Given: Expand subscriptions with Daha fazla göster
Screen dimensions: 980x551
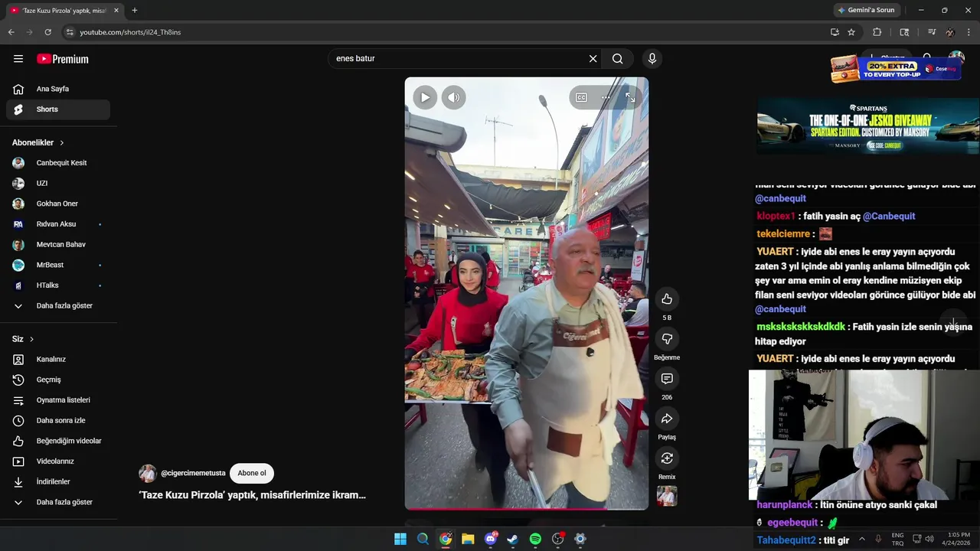Looking at the screenshot, I should tap(58, 306).
